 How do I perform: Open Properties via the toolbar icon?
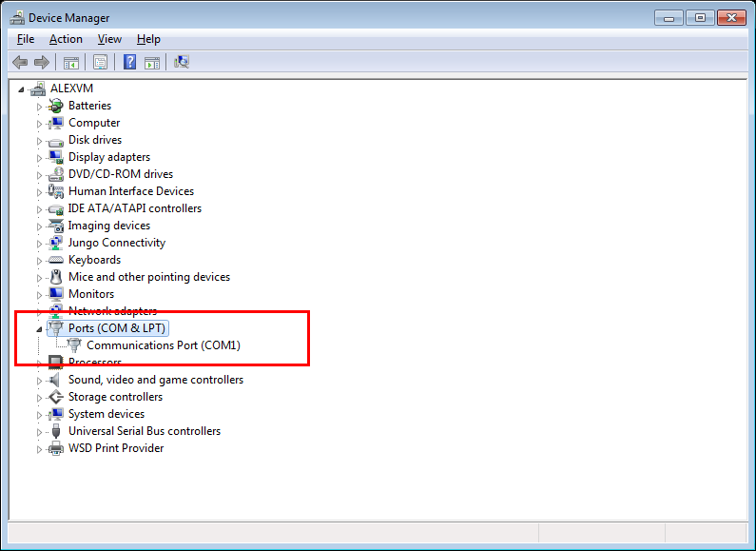[99, 63]
